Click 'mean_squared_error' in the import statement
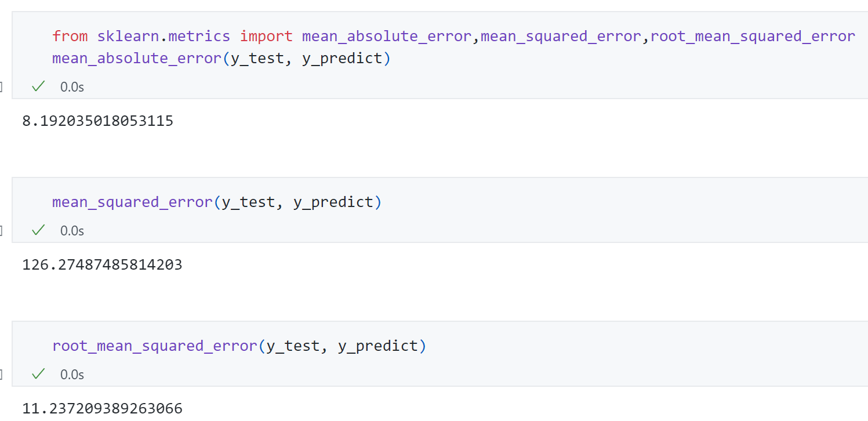Screen dimensions: 868x421 point(561,36)
